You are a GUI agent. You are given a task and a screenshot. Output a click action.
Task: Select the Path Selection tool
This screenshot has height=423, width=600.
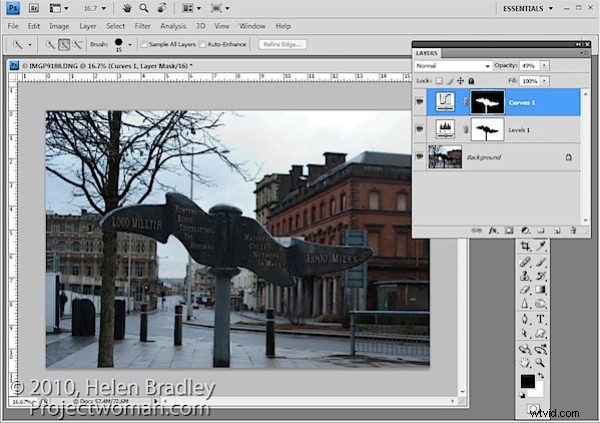click(x=525, y=333)
